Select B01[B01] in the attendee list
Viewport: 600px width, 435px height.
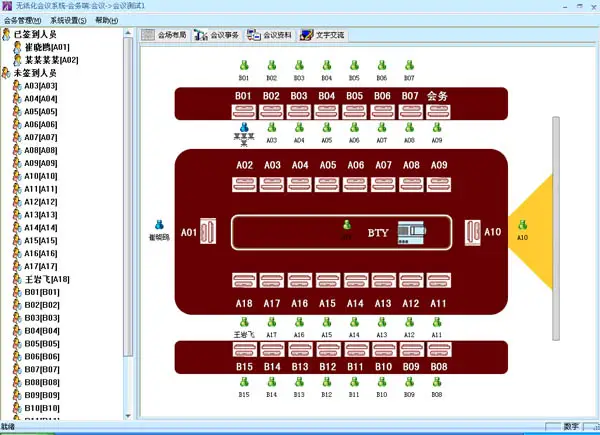point(42,292)
